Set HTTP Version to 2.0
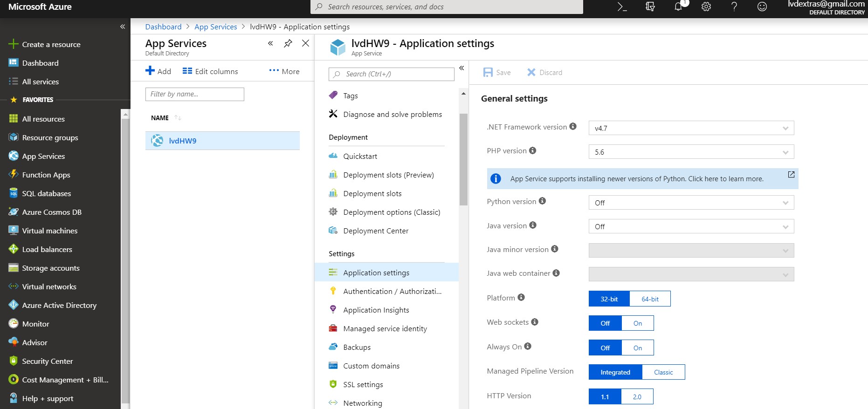868x409 pixels. click(637, 397)
